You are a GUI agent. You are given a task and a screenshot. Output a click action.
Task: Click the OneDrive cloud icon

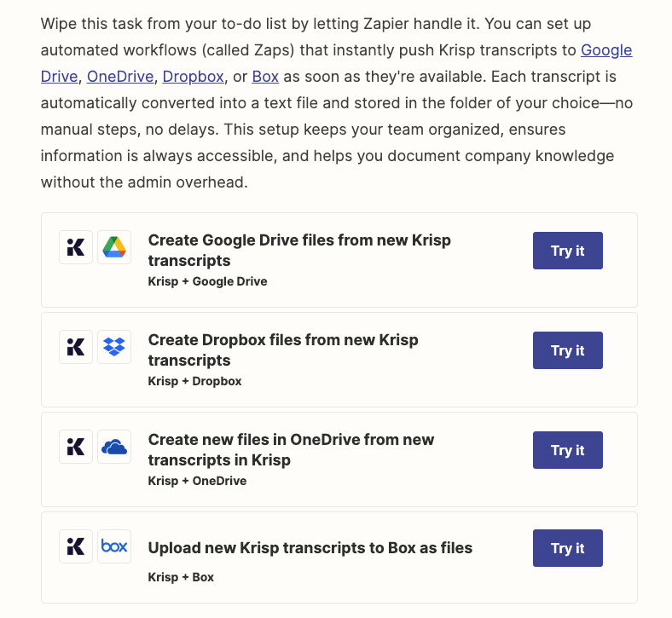click(x=114, y=447)
